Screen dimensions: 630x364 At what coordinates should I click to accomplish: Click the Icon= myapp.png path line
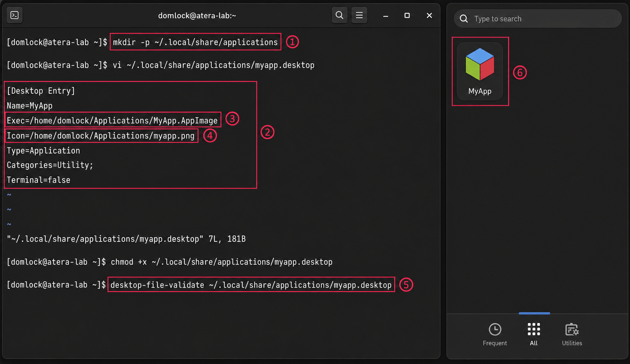(x=100, y=136)
